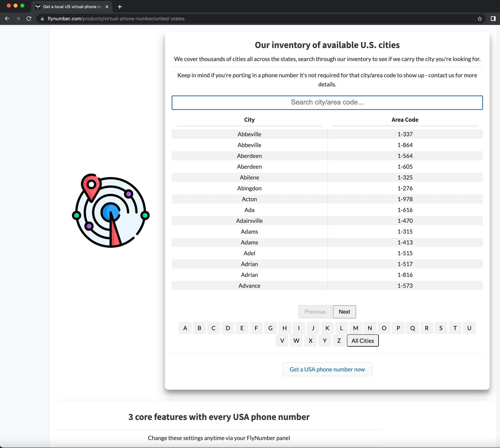Open the browser side panel icon

click(493, 18)
